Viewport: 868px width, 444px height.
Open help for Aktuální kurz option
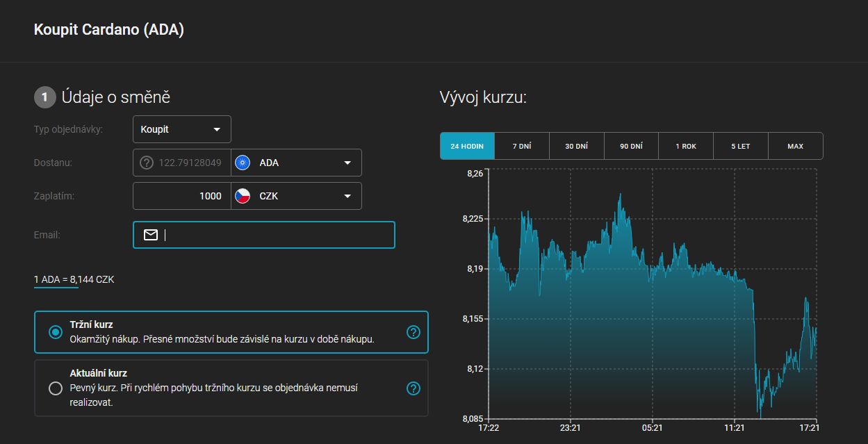[413, 388]
